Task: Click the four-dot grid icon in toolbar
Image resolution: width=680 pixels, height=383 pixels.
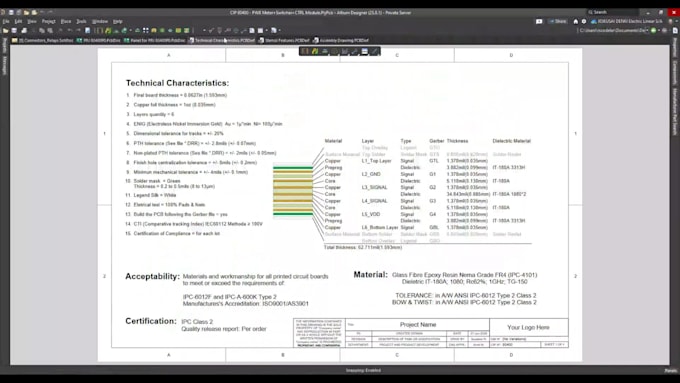Action: click(x=145, y=30)
